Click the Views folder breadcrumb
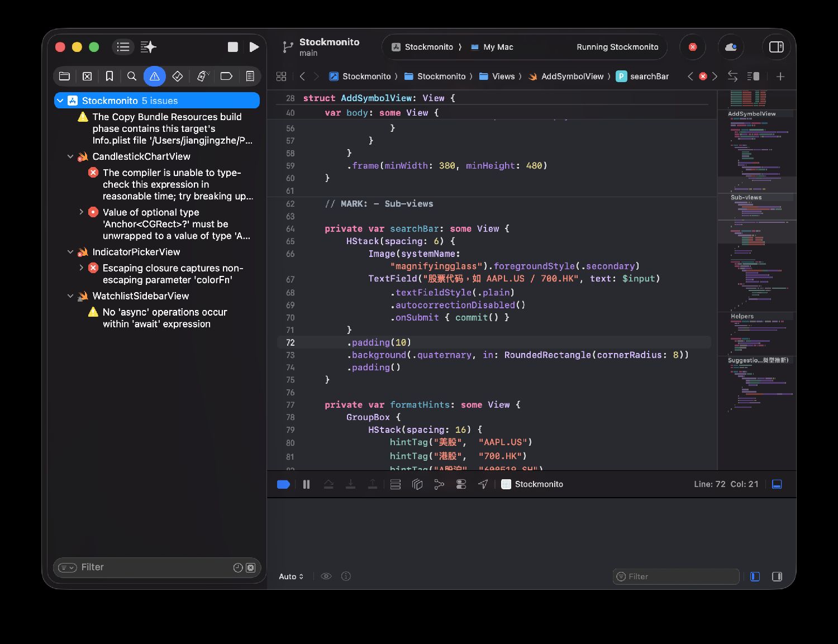Image resolution: width=838 pixels, height=644 pixels. click(x=503, y=77)
